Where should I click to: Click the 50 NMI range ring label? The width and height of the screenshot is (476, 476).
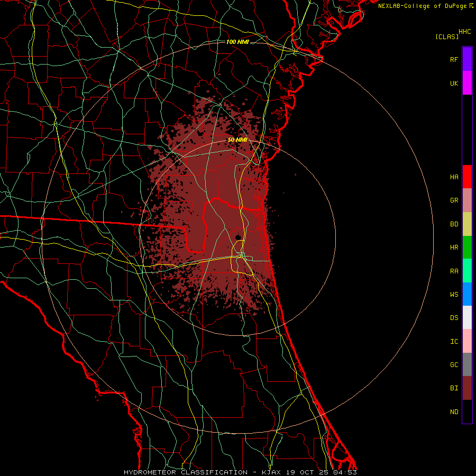click(237, 140)
